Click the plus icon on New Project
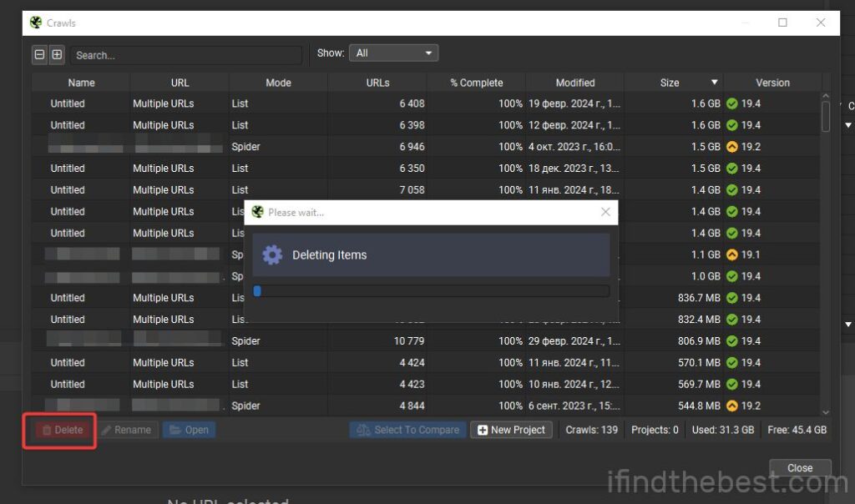This screenshot has width=855, height=504. (x=484, y=430)
